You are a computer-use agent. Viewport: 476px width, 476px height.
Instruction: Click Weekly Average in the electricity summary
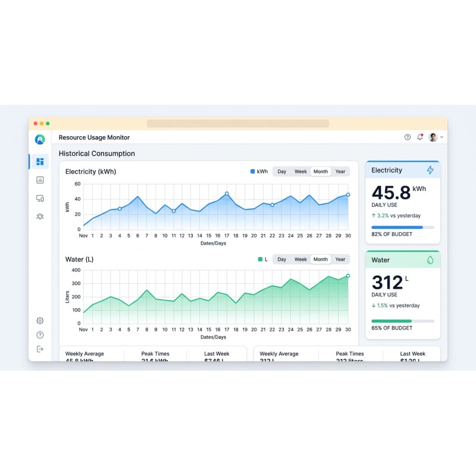tap(84, 353)
